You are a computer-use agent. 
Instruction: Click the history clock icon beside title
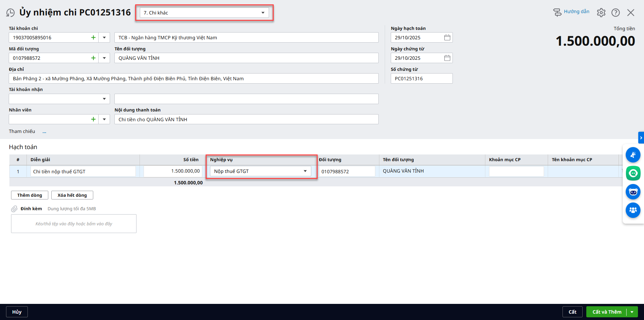tap(10, 13)
